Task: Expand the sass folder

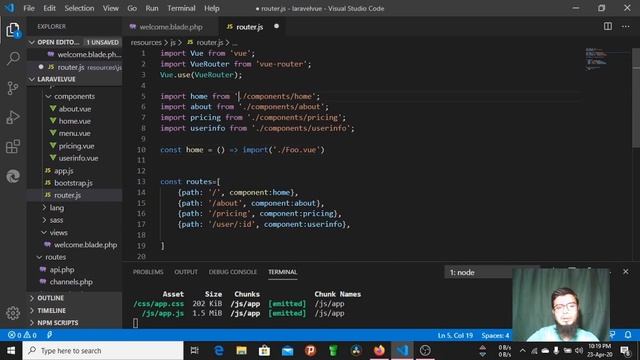Action: [44, 220]
